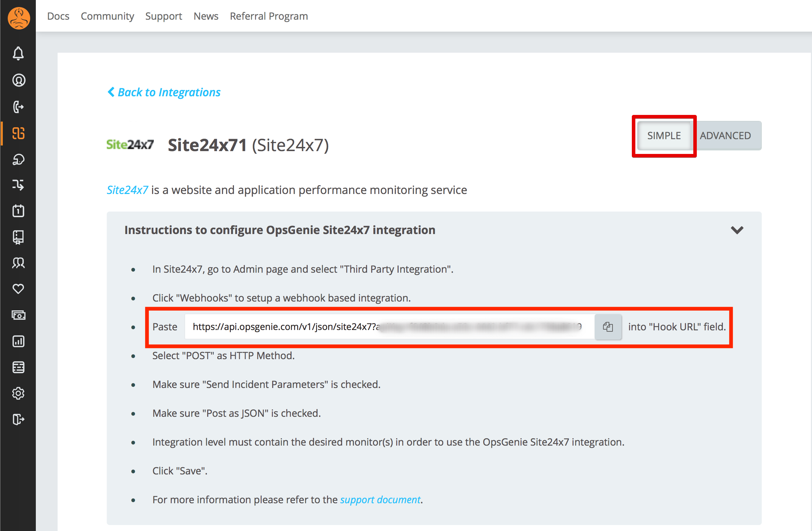This screenshot has height=531, width=812.
Task: Open the settings gear icon in sidebar
Action: 18,393
